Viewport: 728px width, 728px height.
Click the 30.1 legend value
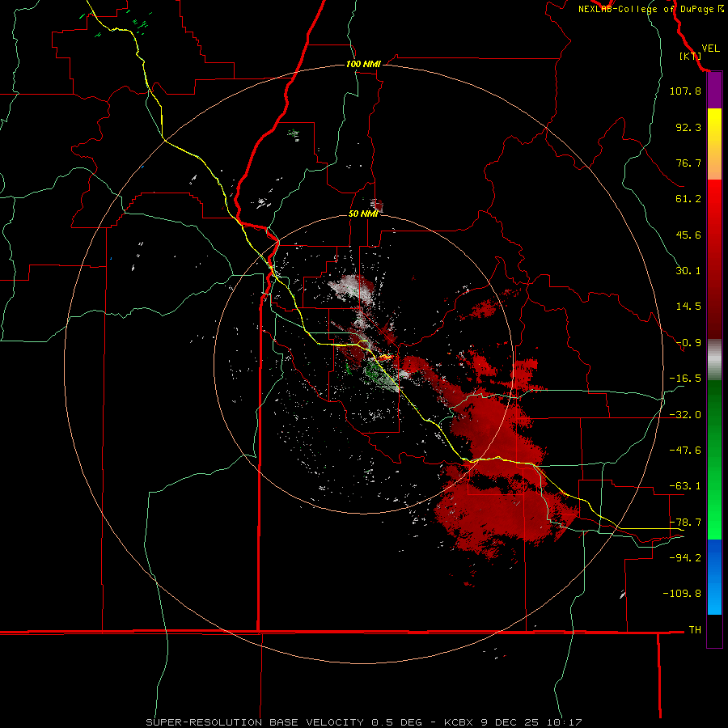(x=688, y=271)
